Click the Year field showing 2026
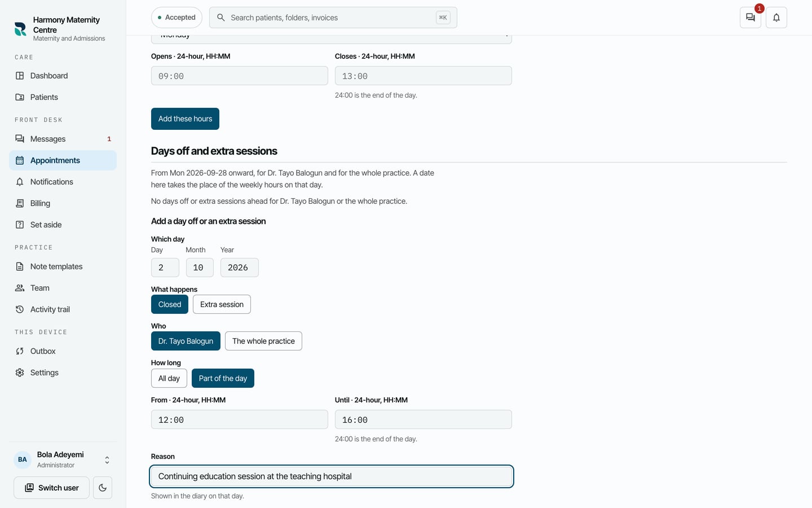Screen dimensions: 812x508 [240, 268]
